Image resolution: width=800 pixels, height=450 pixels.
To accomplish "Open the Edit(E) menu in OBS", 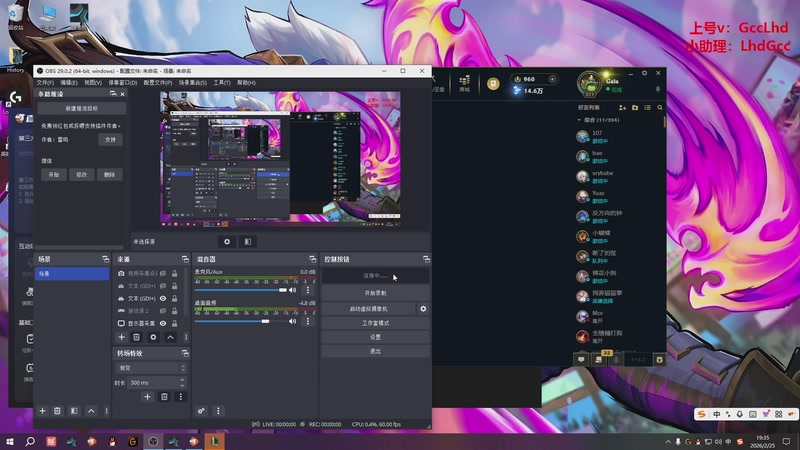I will coord(69,83).
